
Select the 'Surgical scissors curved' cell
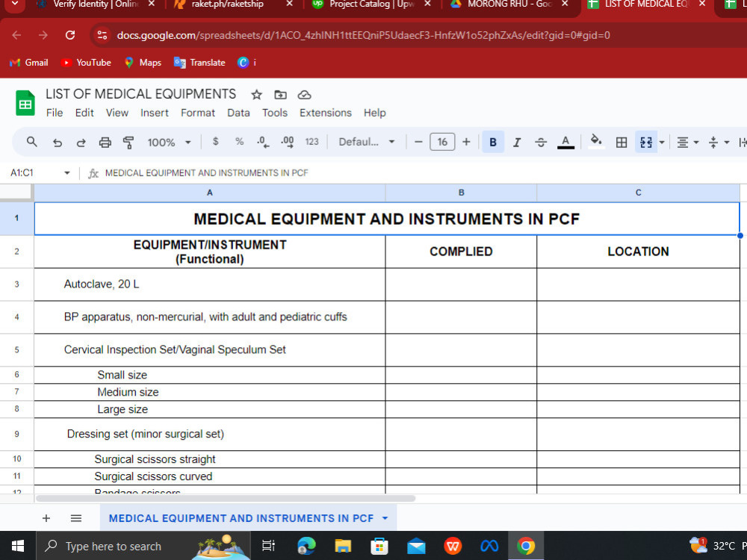pos(210,476)
